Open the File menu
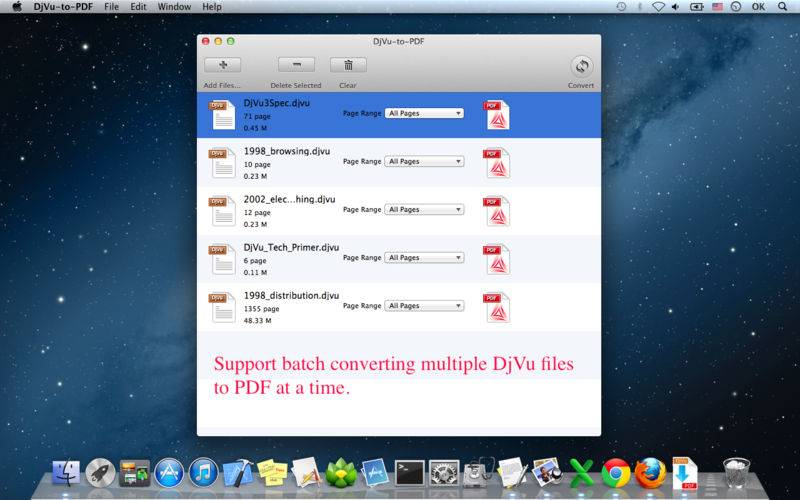Image resolution: width=800 pixels, height=500 pixels. (111, 7)
